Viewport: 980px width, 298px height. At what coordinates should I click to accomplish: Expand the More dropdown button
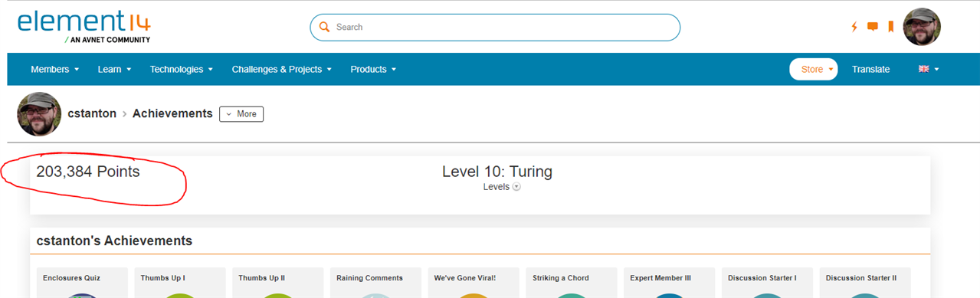tap(241, 114)
